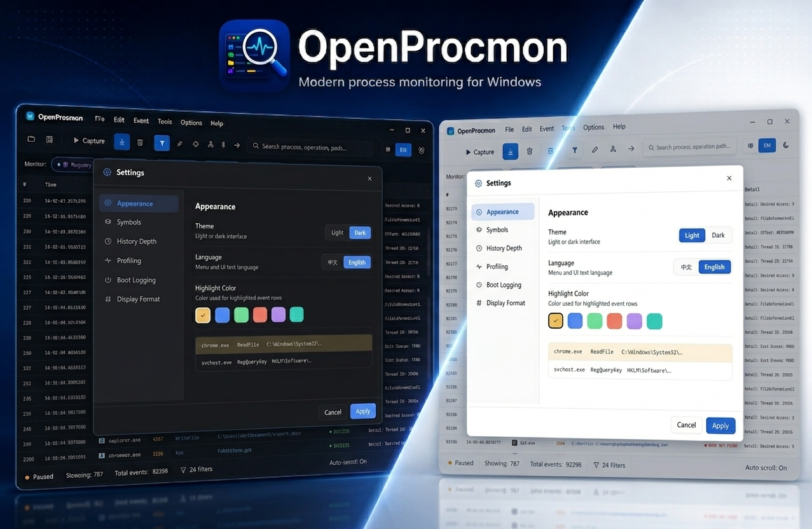The height and width of the screenshot is (529, 812).
Task: Click the first trash icon in light window
Action: coord(530,151)
